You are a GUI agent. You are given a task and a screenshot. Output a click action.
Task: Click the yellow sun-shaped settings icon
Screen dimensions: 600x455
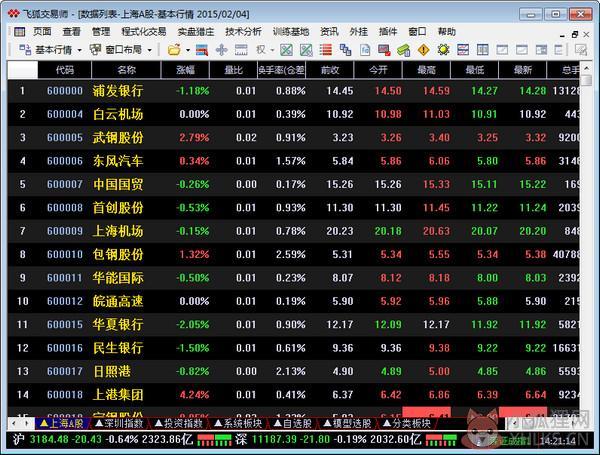click(443, 50)
